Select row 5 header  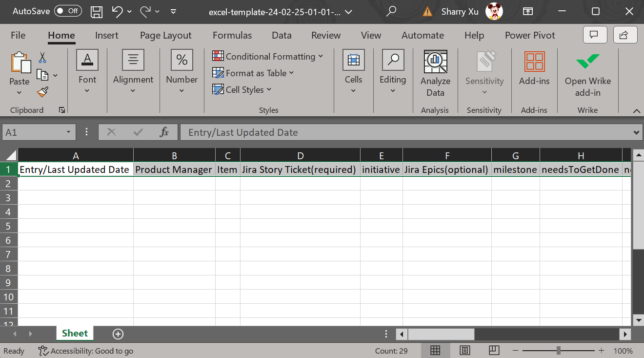click(9, 226)
